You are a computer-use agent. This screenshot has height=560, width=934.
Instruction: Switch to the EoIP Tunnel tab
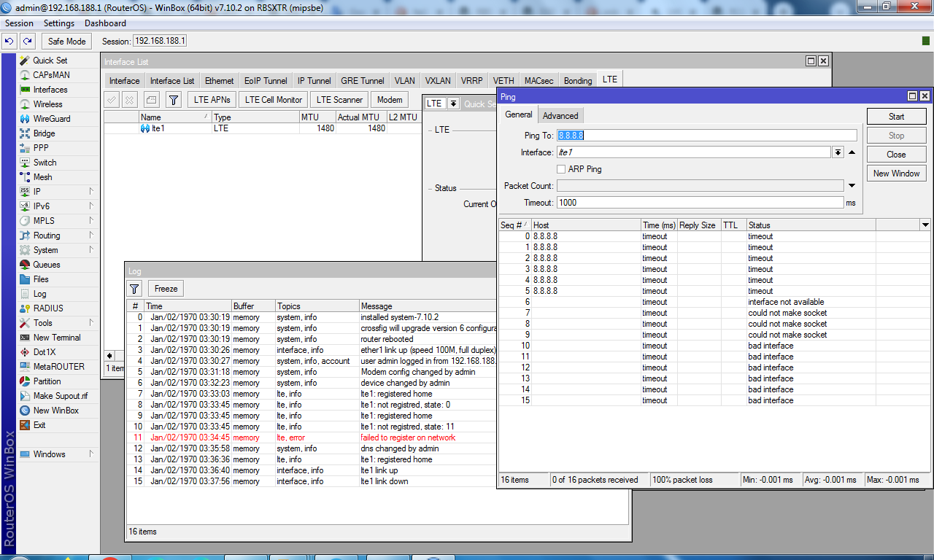(266, 81)
